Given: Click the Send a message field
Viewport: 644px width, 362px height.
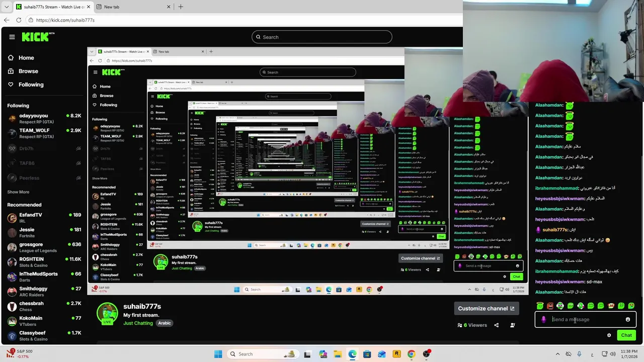Looking at the screenshot, I should pyautogui.click(x=586, y=319).
